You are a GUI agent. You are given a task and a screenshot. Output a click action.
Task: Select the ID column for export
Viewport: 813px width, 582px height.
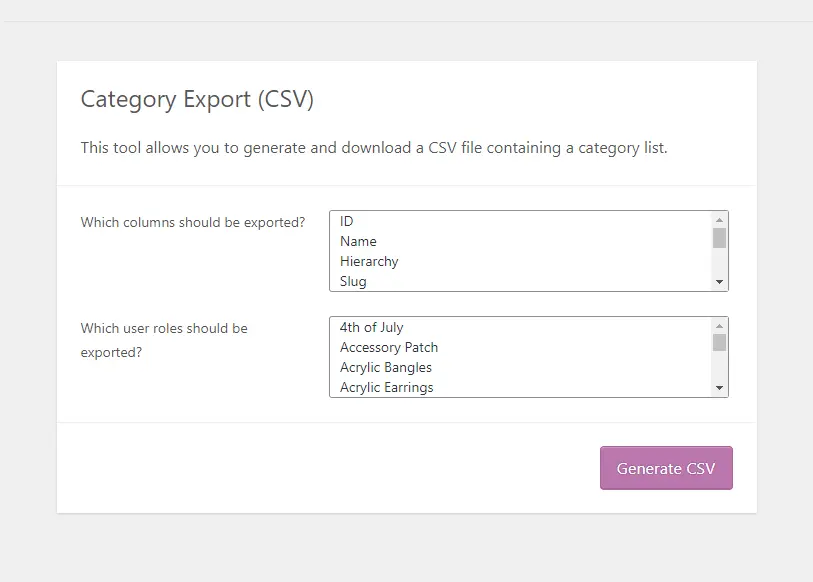[x=344, y=221]
